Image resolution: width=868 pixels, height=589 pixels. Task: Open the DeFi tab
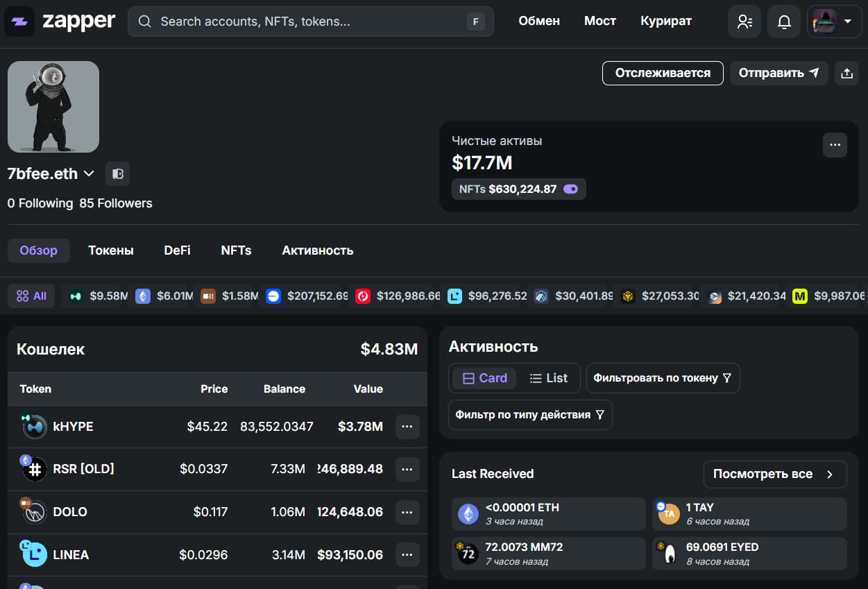[x=177, y=250]
